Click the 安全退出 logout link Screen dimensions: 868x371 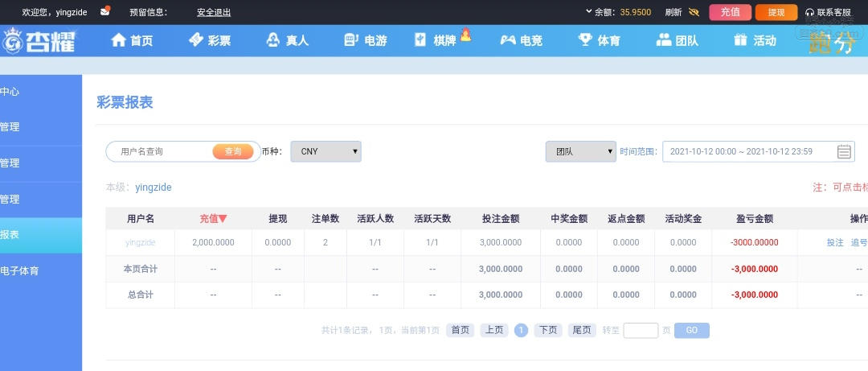tap(214, 12)
